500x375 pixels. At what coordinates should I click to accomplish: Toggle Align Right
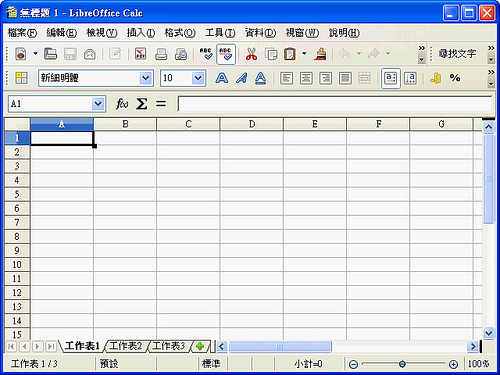[x=326, y=78]
